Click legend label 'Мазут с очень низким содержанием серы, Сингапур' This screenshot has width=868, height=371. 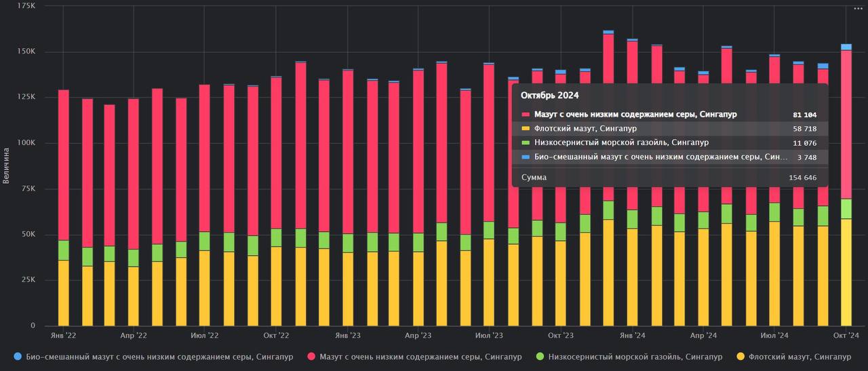420,356
